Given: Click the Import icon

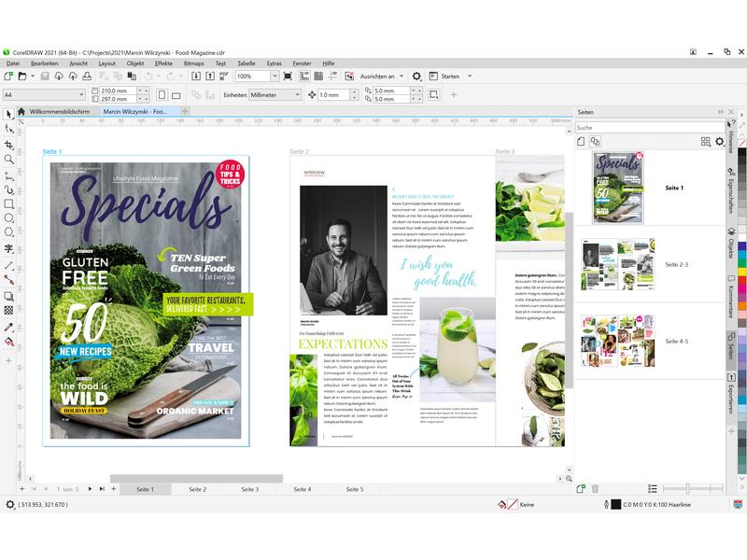Looking at the screenshot, I should [196, 77].
